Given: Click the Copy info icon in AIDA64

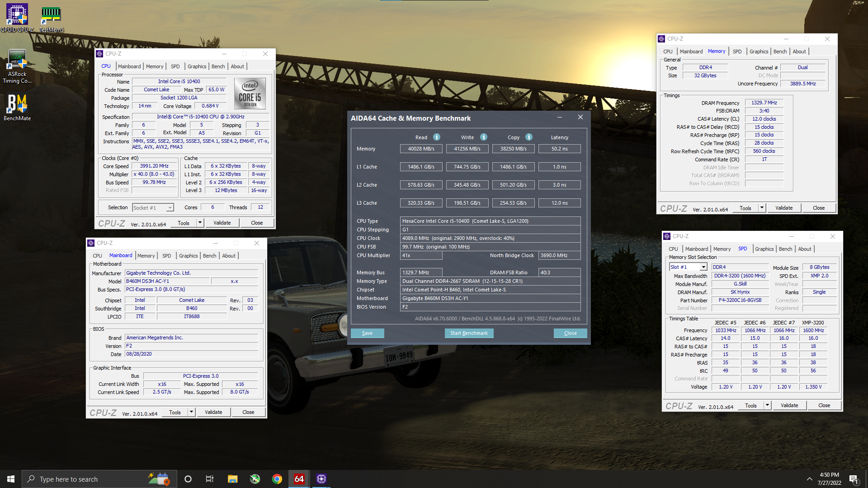Looking at the screenshot, I should click(x=529, y=137).
